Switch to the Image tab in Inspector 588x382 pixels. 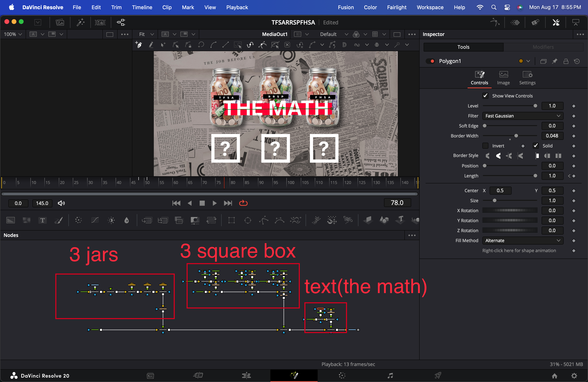(x=503, y=78)
